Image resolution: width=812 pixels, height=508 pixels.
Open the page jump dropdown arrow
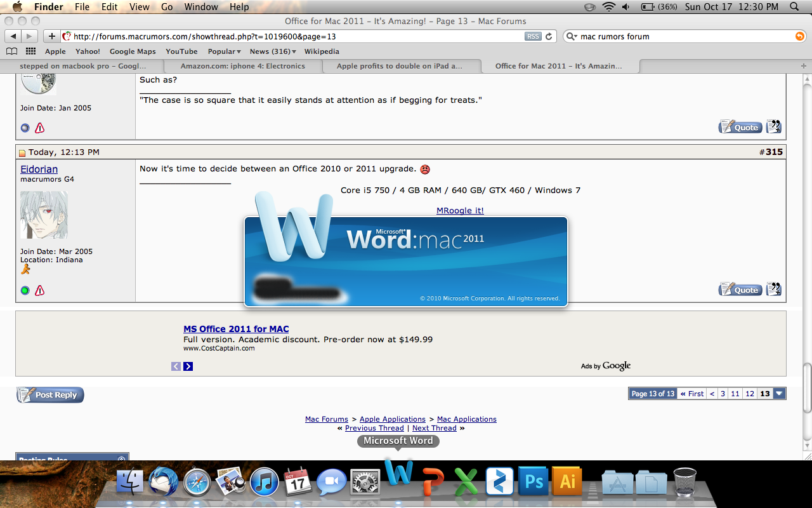pos(780,394)
